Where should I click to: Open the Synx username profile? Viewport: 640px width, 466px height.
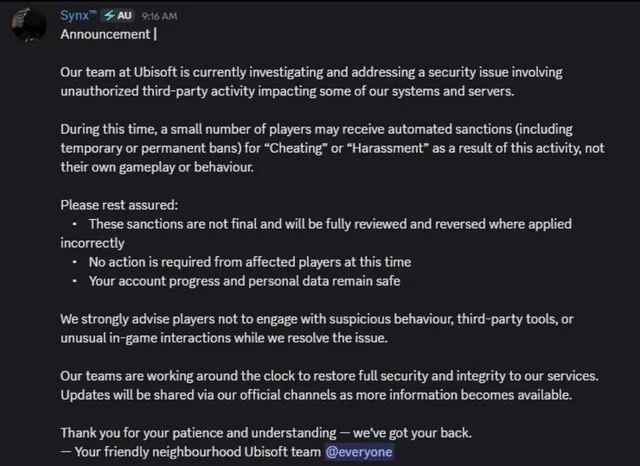point(78,17)
